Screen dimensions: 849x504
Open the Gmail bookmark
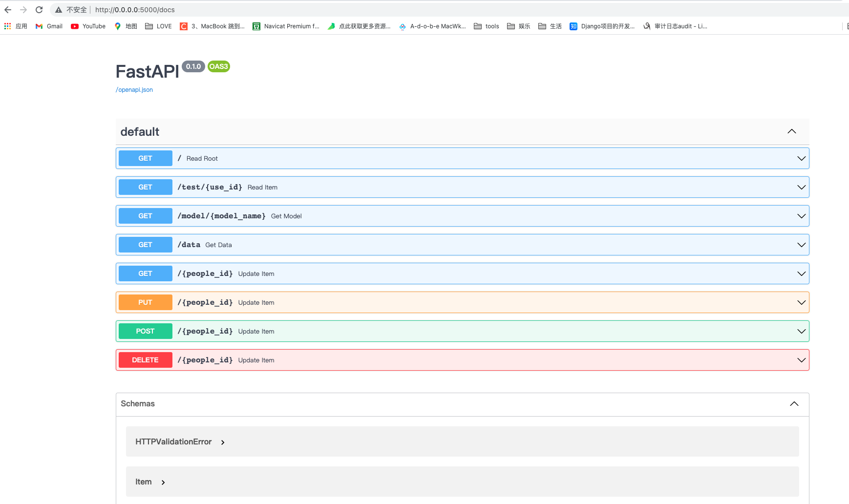49,26
